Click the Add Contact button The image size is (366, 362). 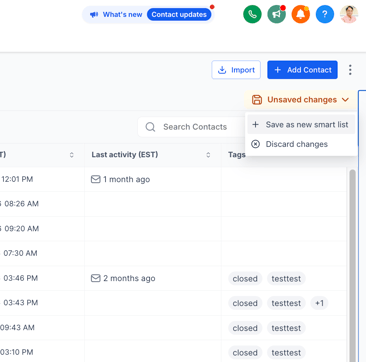302,70
